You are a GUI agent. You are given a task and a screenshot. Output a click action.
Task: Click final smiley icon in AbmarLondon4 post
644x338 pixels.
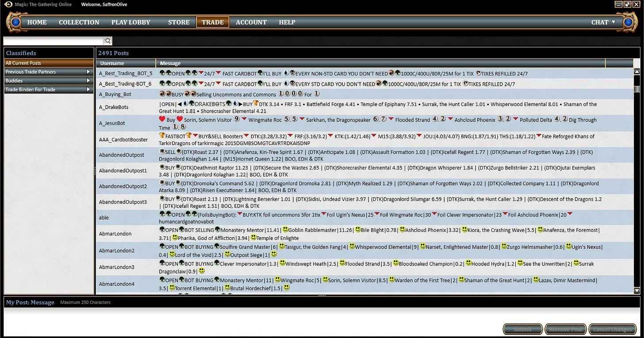coord(286,287)
